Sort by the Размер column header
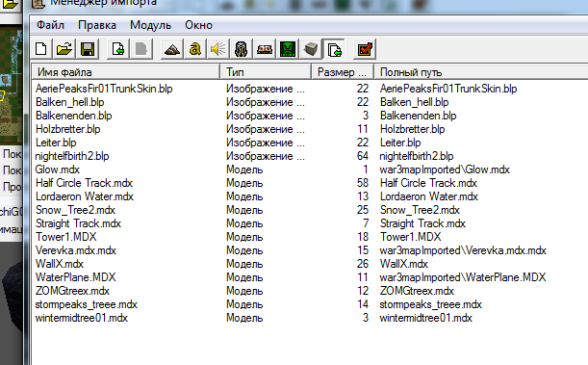Screen dimensions: 588x365 click(x=343, y=71)
